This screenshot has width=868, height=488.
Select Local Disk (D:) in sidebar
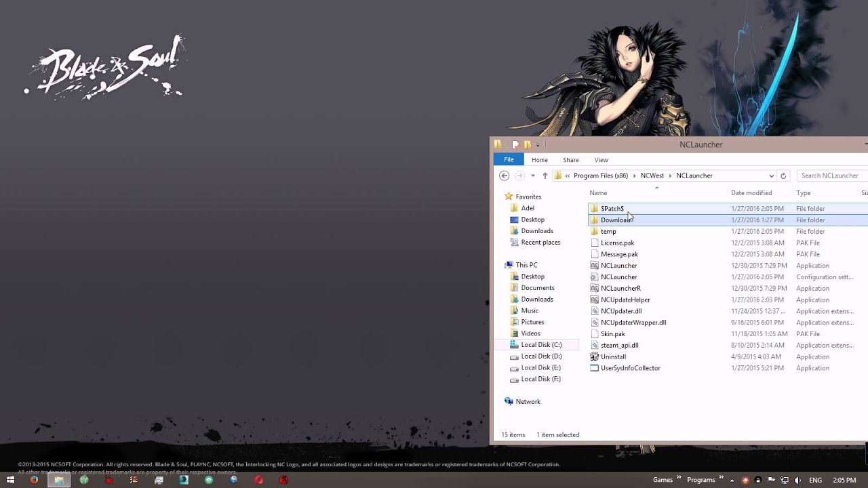pos(541,356)
